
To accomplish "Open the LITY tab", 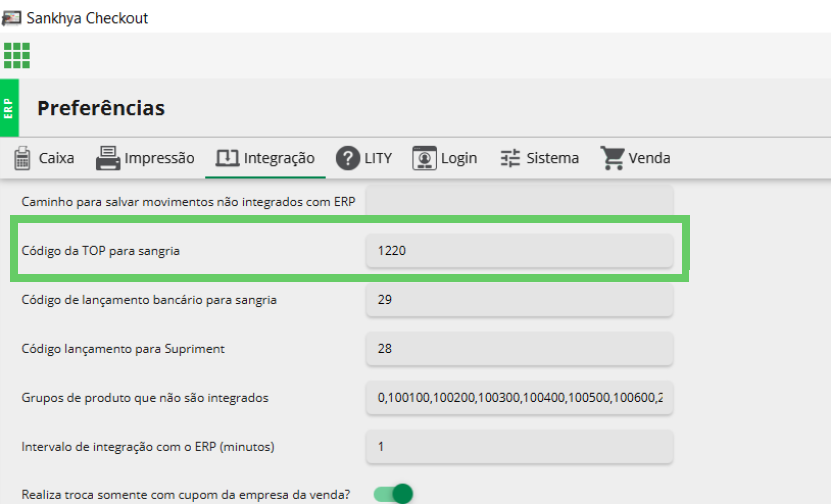I will 364,158.
